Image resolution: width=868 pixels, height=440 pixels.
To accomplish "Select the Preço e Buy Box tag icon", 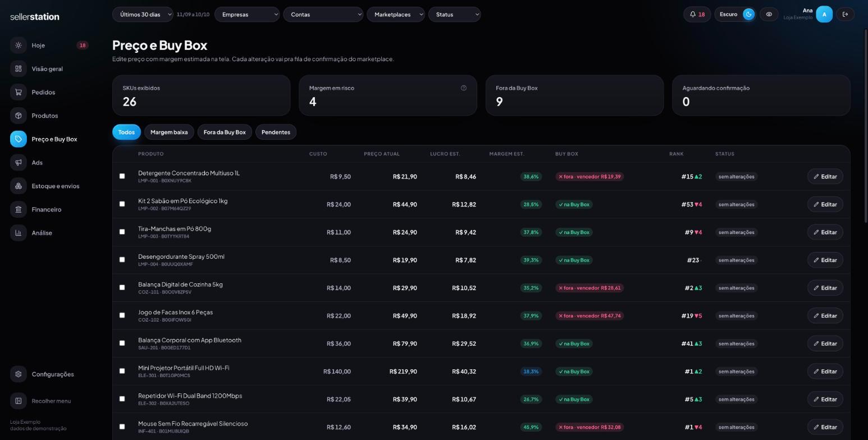I will pos(19,139).
